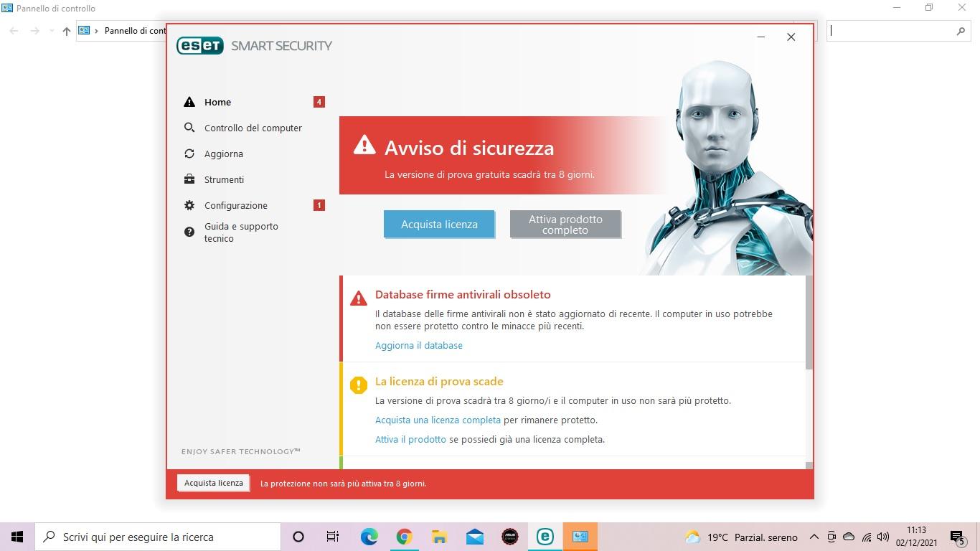Viewport: 980px width, 551px height.
Task: Click the toolbox icon beside Strumenti
Action: click(x=189, y=179)
